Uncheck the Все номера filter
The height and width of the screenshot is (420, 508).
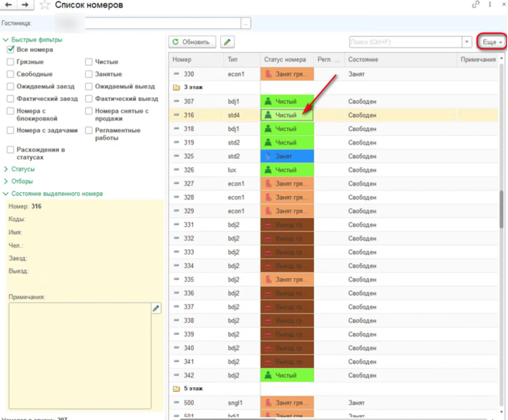click(x=11, y=50)
